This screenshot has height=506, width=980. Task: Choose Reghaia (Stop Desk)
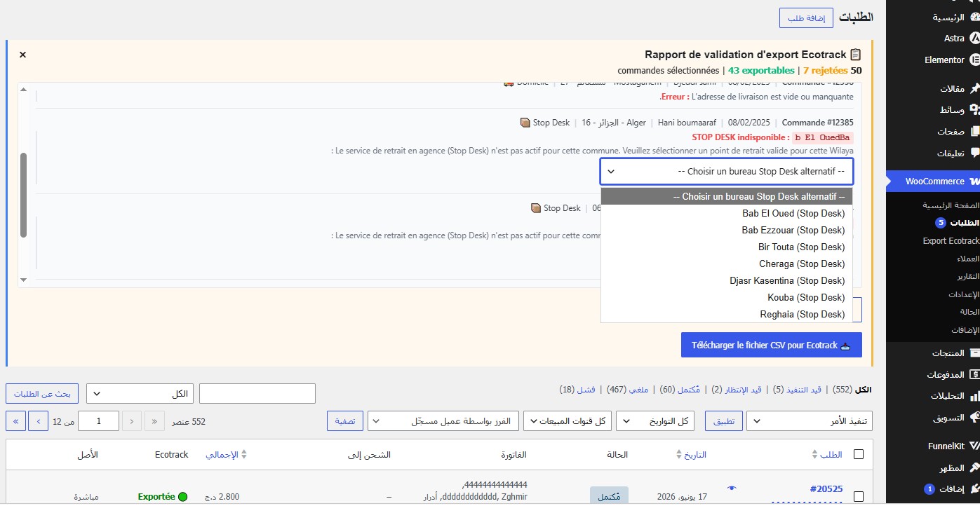pyautogui.click(x=727, y=314)
